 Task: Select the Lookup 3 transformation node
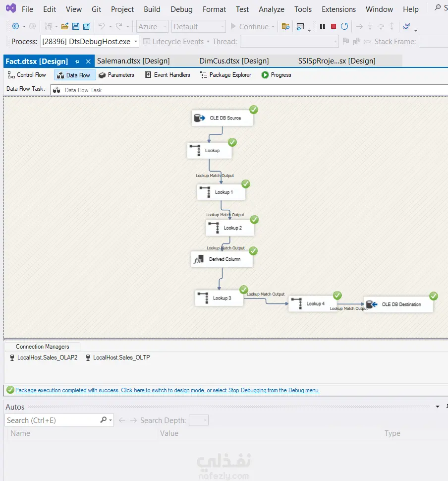coord(219,298)
